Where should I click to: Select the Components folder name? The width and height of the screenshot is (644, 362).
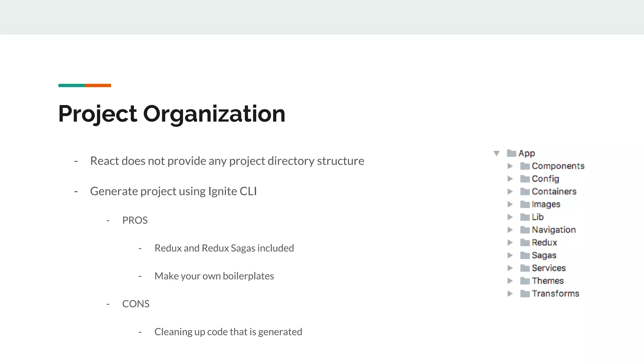[x=558, y=166]
